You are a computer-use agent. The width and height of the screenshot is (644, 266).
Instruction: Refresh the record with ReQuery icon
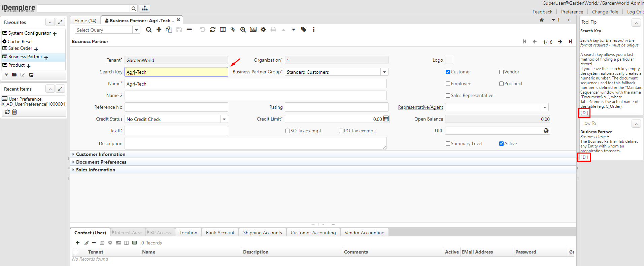click(x=213, y=30)
